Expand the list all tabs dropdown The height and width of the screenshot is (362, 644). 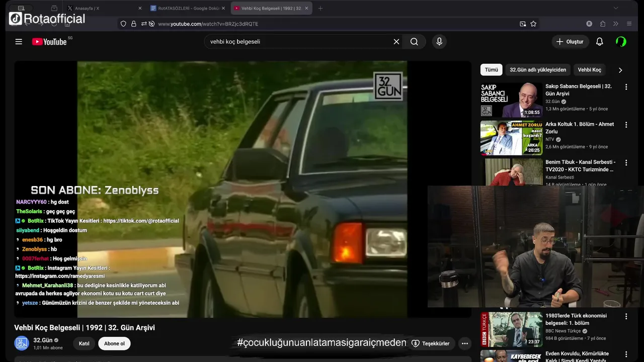click(x=616, y=8)
